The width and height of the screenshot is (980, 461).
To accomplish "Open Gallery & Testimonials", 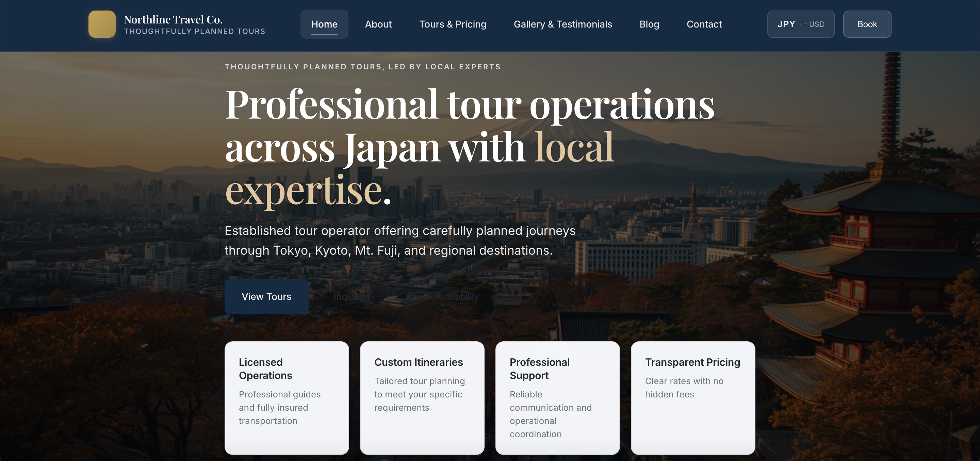I will [563, 24].
